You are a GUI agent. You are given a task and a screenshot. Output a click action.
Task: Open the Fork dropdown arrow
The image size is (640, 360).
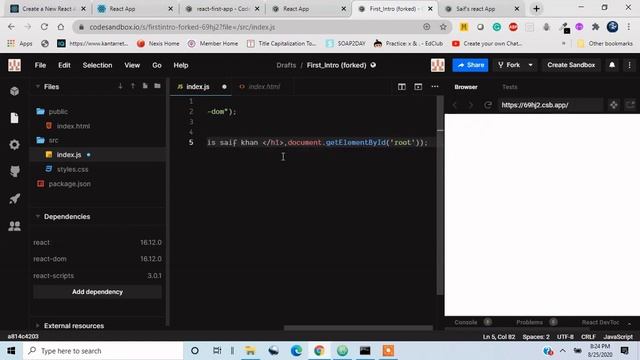tap(530, 65)
